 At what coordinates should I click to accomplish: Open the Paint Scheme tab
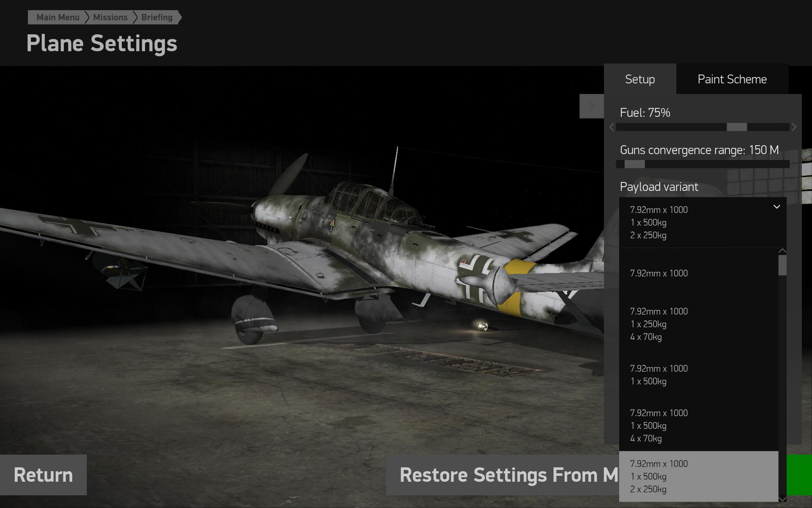tap(732, 79)
